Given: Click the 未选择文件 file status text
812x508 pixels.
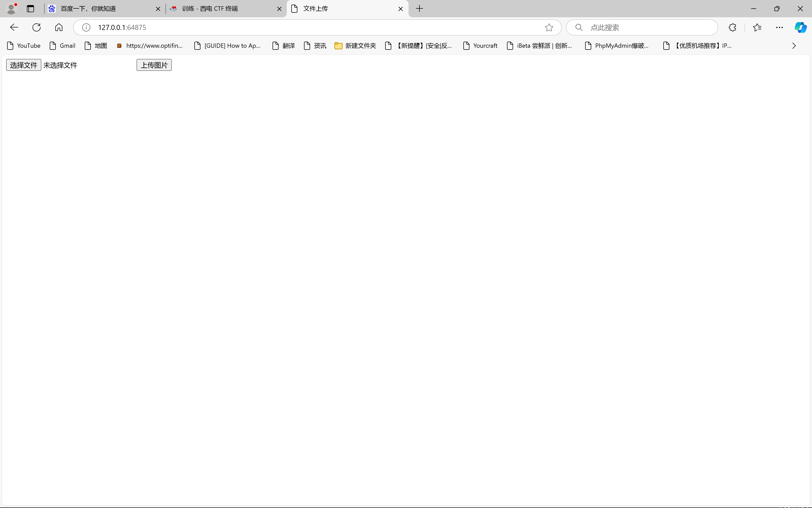Looking at the screenshot, I should click(x=60, y=65).
